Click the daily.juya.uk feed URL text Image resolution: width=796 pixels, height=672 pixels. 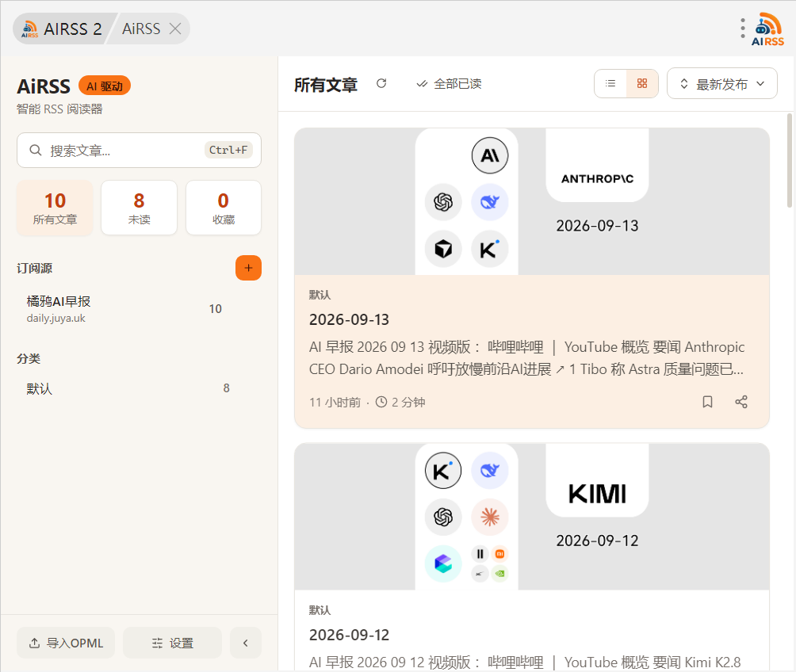tap(55, 319)
